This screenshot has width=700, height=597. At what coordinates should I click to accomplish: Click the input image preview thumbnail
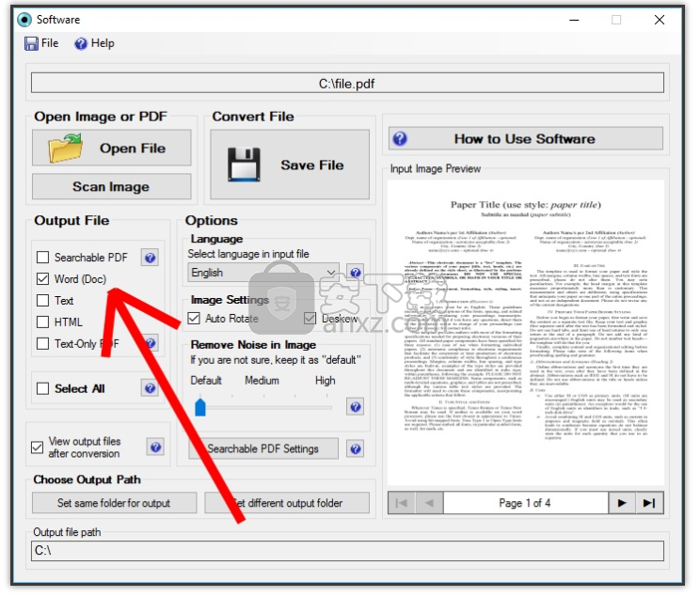coord(526,333)
